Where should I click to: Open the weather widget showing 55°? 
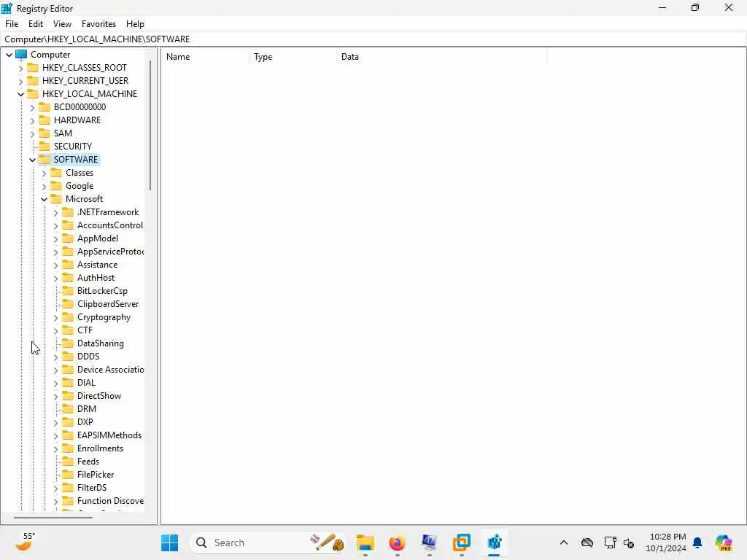[26, 542]
